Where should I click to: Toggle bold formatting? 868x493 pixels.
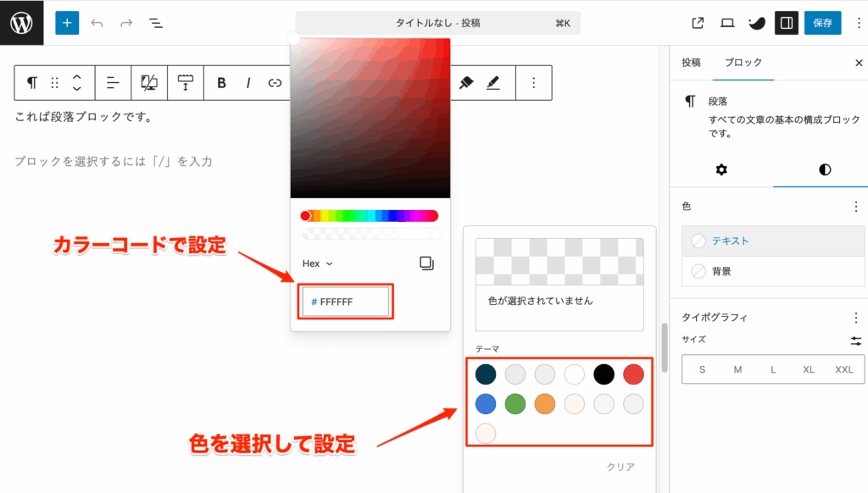(x=221, y=82)
